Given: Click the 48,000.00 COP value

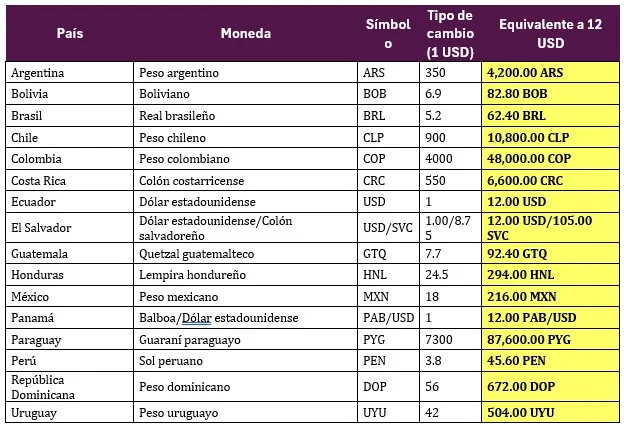Looking at the screenshot, I should tap(530, 159).
